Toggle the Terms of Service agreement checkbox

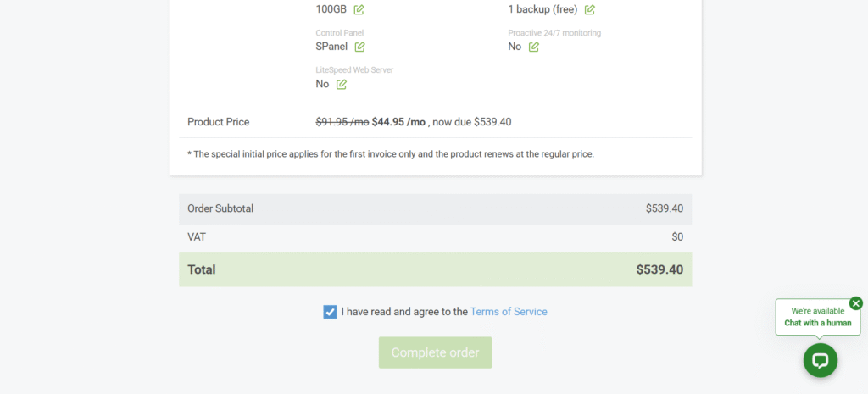(x=330, y=312)
